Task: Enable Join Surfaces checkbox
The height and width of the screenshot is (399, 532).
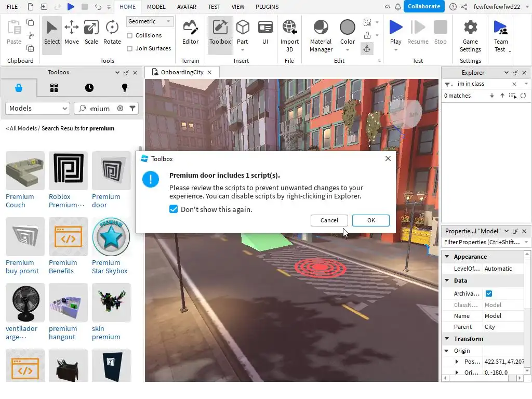Action: [129, 48]
